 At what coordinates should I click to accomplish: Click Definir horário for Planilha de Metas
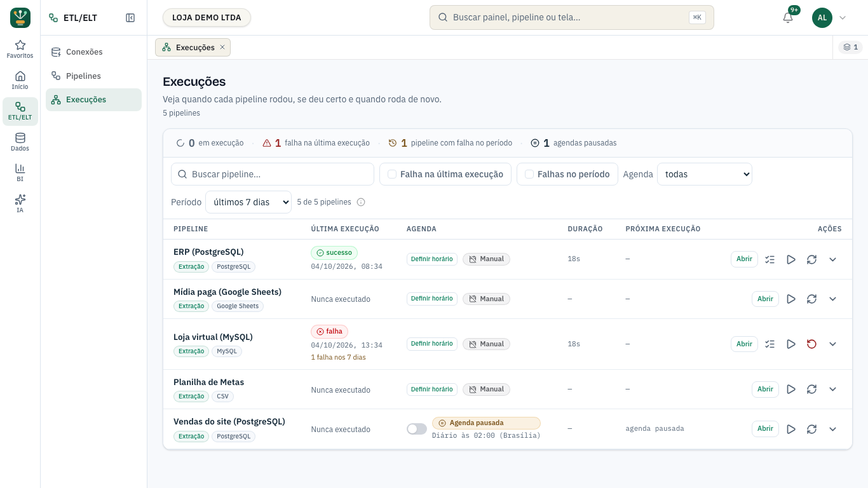click(432, 389)
